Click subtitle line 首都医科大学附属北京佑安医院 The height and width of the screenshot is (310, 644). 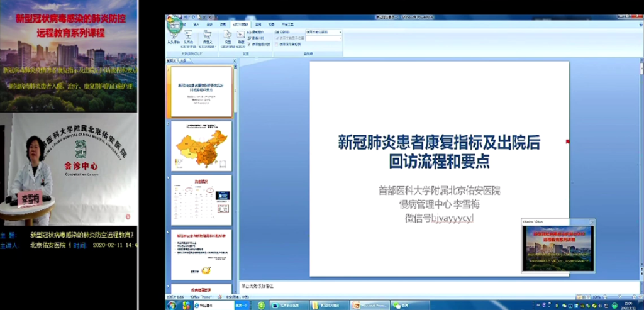[439, 191]
